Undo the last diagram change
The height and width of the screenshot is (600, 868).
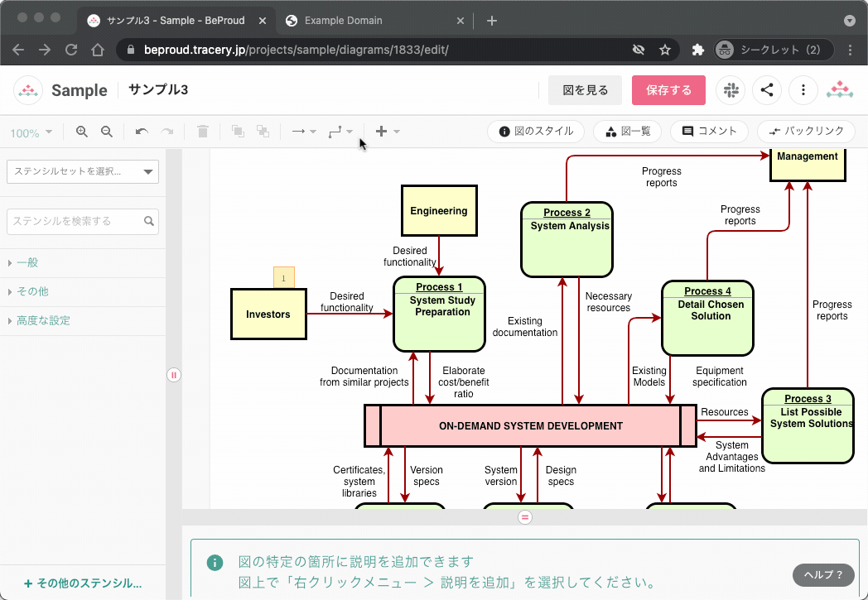[x=142, y=132]
